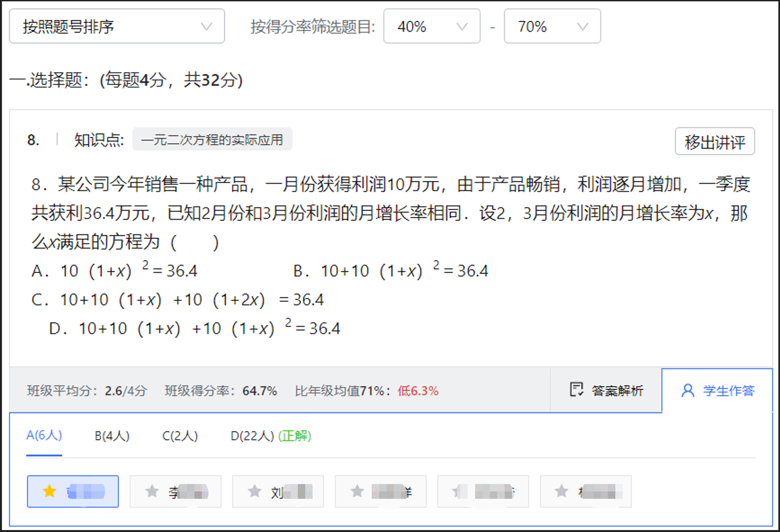
Task: Expand the 40% minimum score rate dropdown
Action: (432, 26)
